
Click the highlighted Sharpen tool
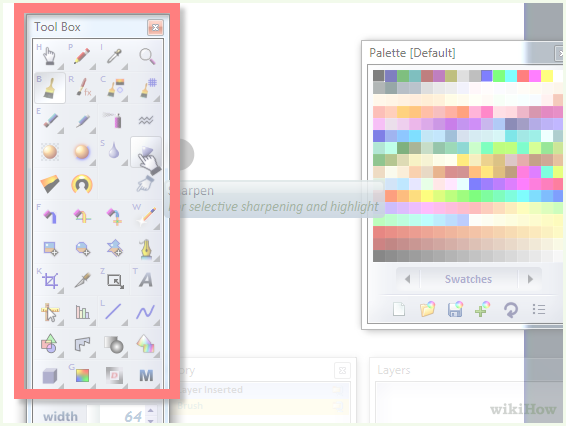point(145,152)
